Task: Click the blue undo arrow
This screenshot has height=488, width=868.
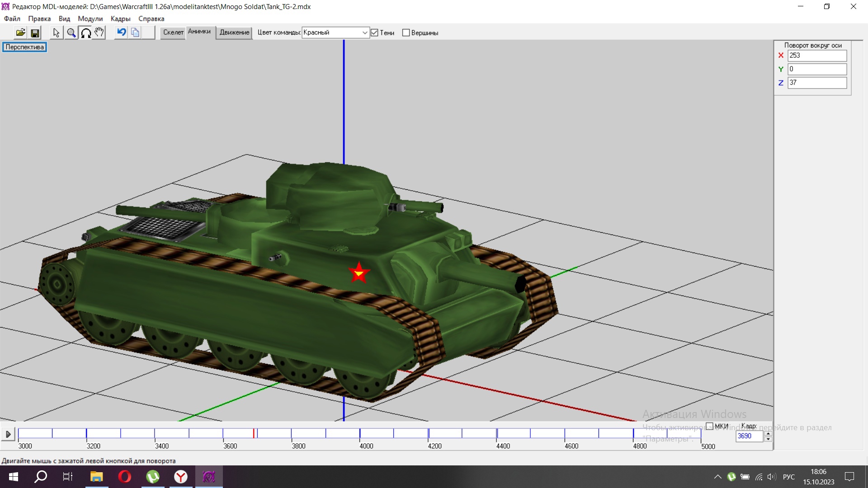Action: pos(121,32)
